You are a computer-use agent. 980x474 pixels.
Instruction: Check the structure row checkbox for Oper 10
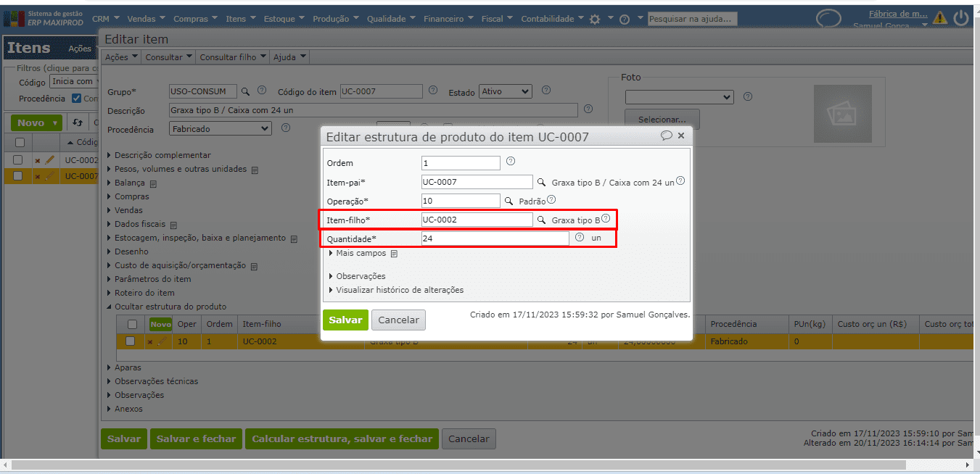(131, 341)
